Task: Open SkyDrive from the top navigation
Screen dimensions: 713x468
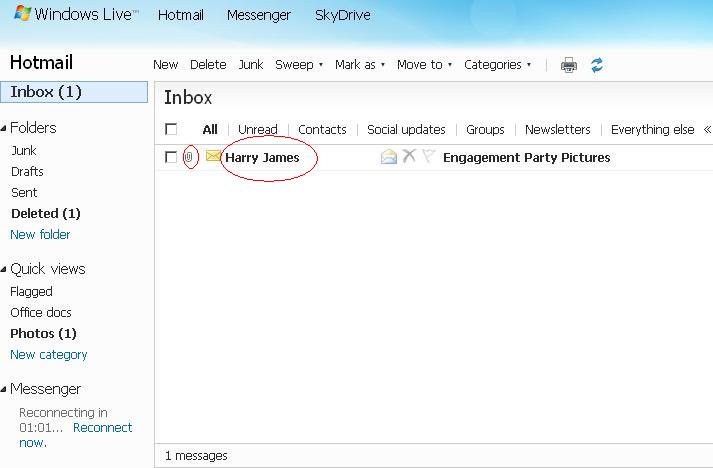Action: click(342, 15)
